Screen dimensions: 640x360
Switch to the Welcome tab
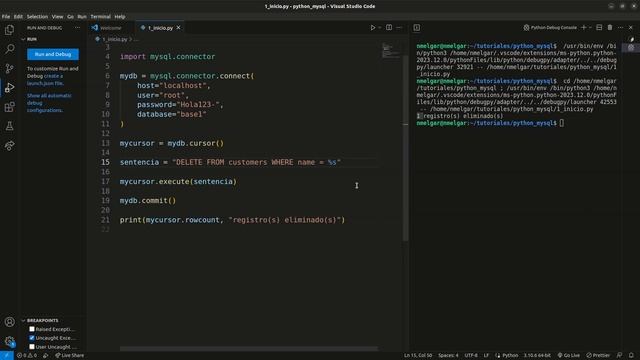coord(111,28)
